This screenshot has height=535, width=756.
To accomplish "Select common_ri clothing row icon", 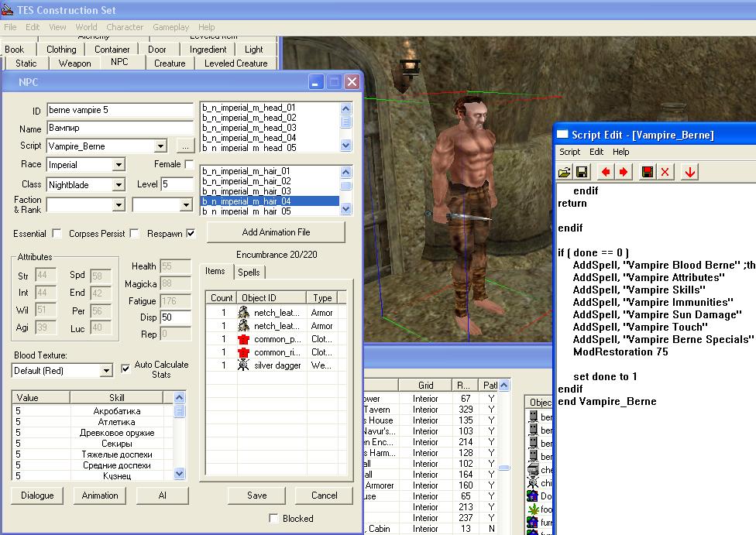I will [x=243, y=352].
